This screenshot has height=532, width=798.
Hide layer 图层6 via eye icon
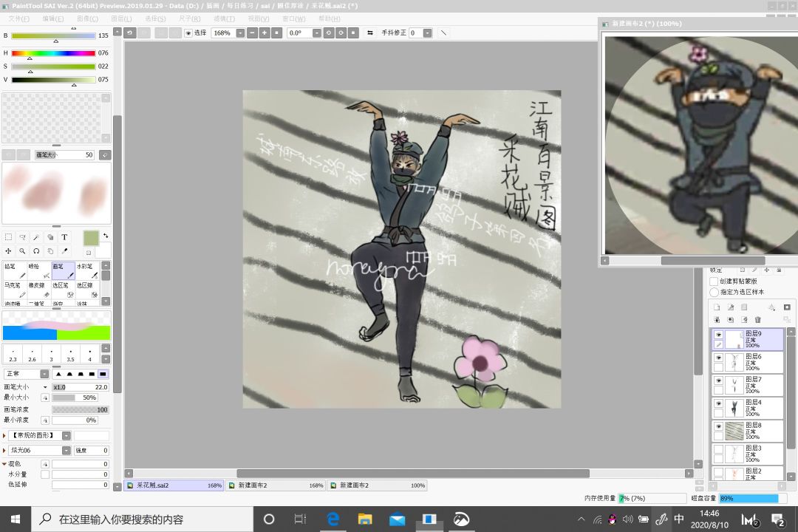click(718, 358)
